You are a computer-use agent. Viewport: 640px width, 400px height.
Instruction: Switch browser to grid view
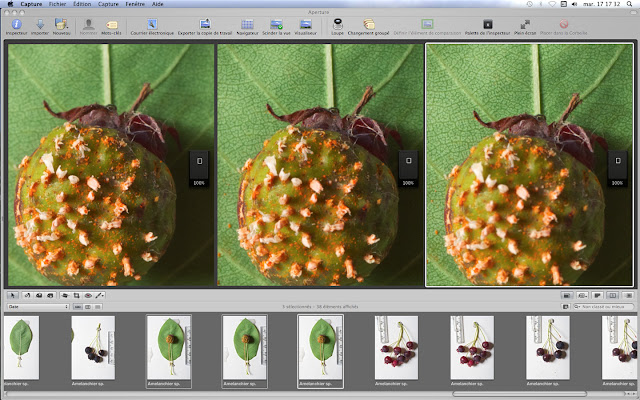click(x=88, y=307)
